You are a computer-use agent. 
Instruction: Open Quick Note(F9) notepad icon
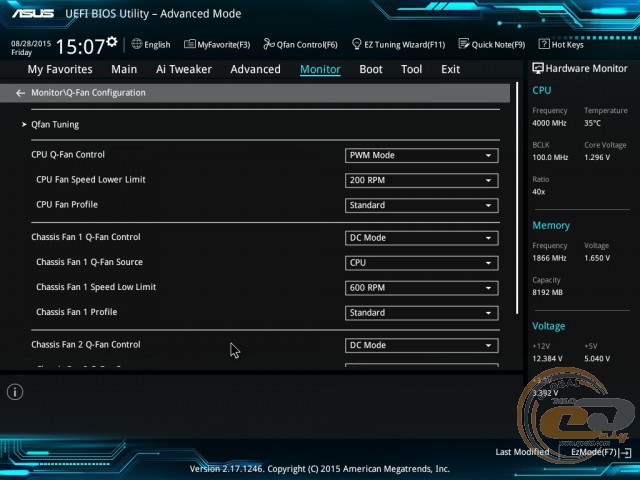point(464,44)
